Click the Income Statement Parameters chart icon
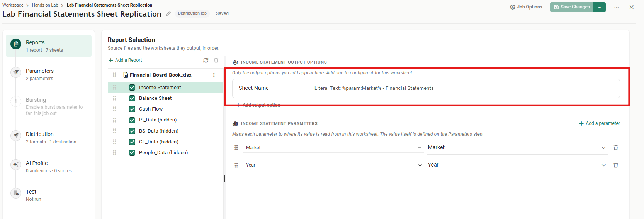Viewport: 644px width, 219px height. point(235,123)
